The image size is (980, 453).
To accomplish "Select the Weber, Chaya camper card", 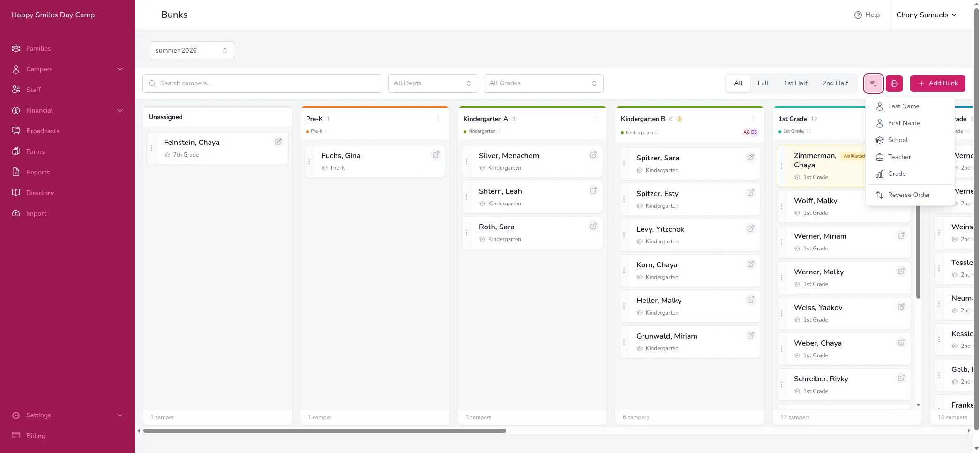I will point(844,349).
